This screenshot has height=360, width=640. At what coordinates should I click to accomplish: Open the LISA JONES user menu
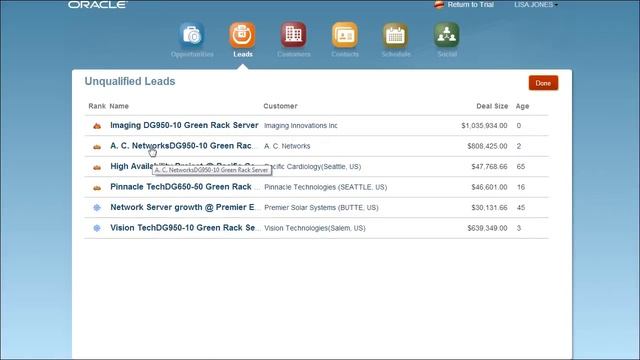[536, 4]
